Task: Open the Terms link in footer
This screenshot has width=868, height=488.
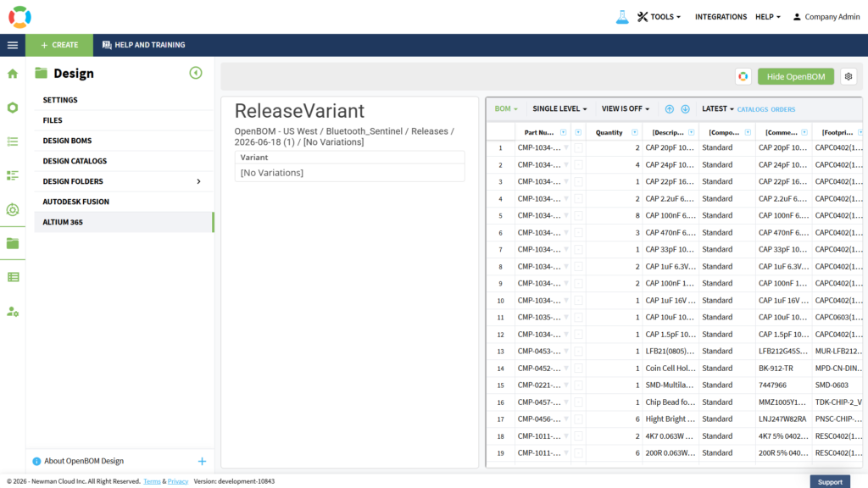Action: 153,481
